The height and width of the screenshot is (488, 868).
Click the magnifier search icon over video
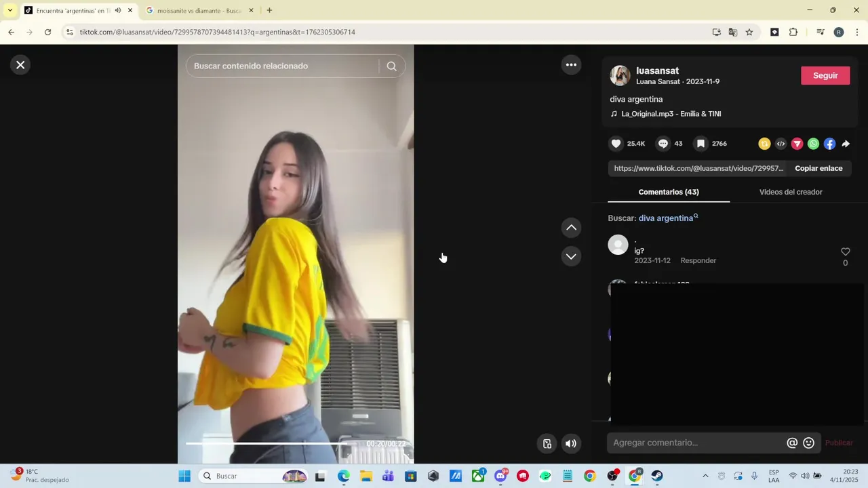coord(391,66)
